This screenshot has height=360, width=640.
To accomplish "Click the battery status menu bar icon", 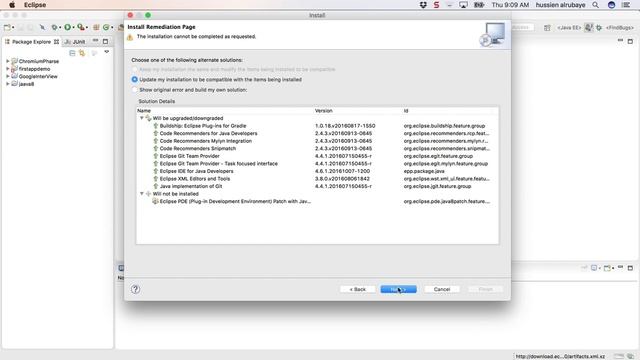I will point(479,5).
